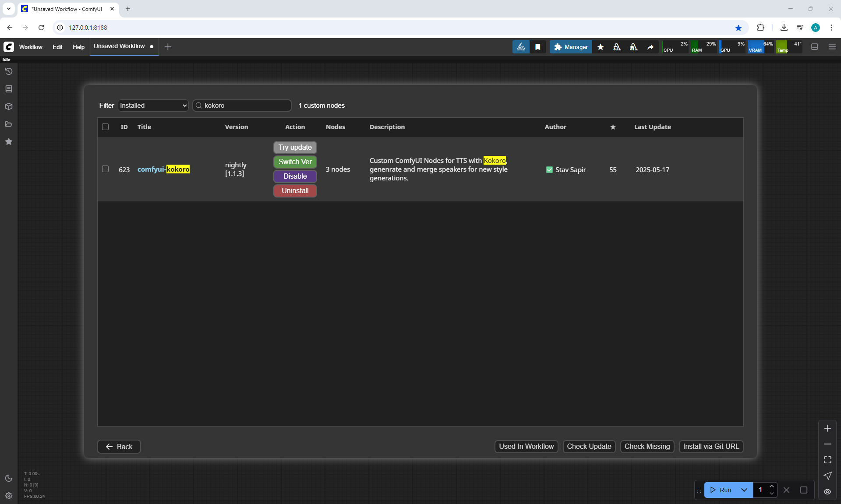Toggle link visibility eye icon

coord(827,492)
